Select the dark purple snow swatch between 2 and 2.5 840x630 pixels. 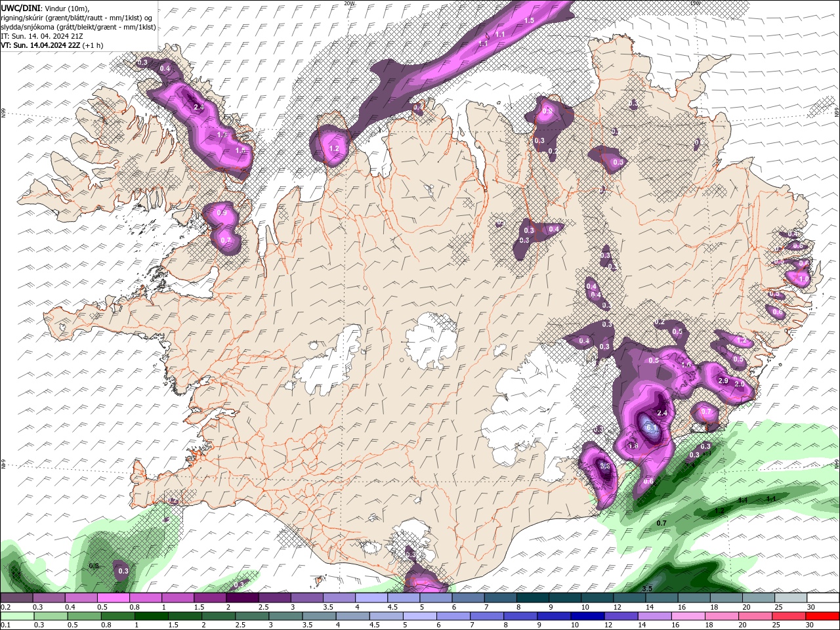coord(242,598)
